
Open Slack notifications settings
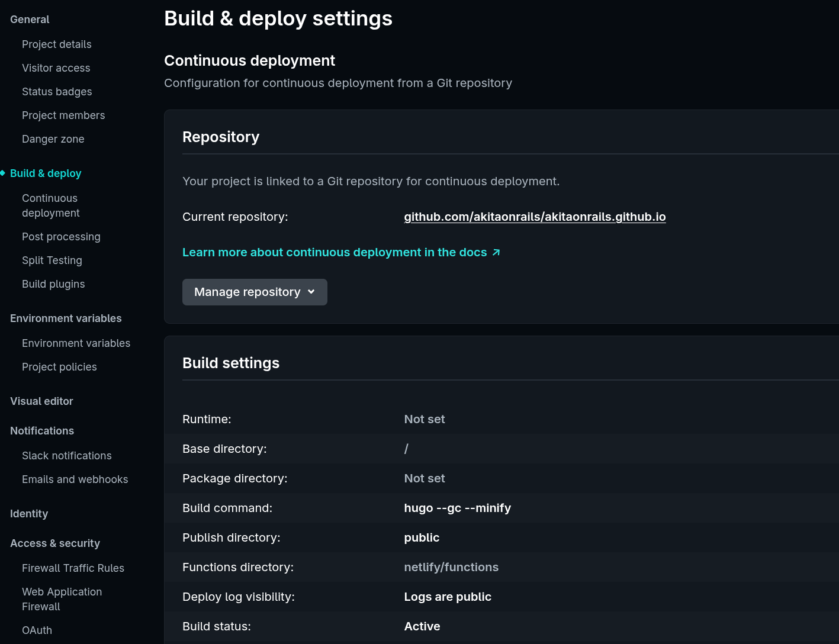coord(67,456)
